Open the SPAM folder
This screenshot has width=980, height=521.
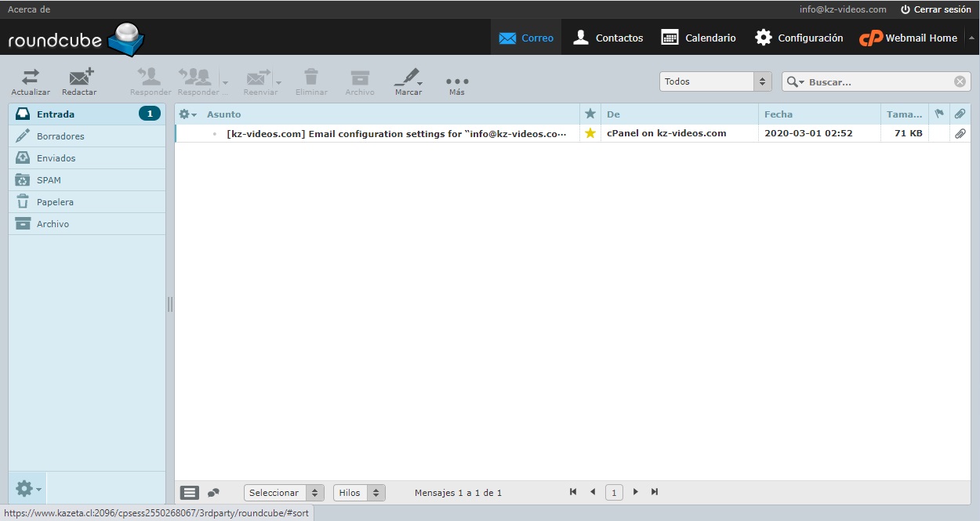click(x=49, y=180)
